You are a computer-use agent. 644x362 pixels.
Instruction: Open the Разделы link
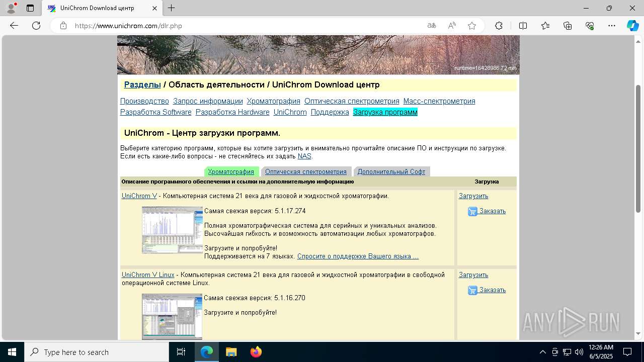(x=142, y=84)
